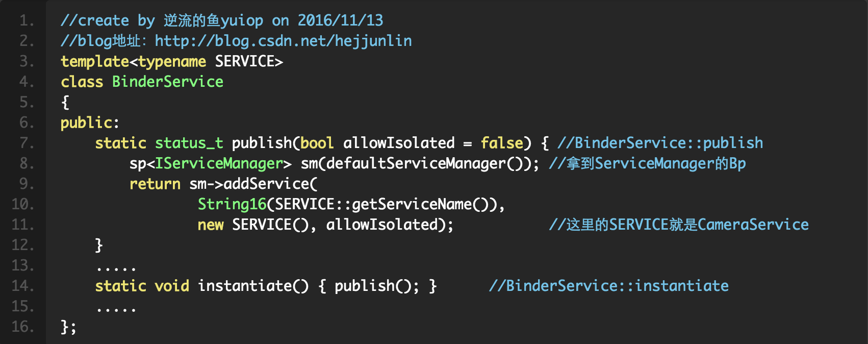Image resolution: width=868 pixels, height=344 pixels.
Task: Click the template keyword on line 3
Action: pyautogui.click(x=95, y=61)
